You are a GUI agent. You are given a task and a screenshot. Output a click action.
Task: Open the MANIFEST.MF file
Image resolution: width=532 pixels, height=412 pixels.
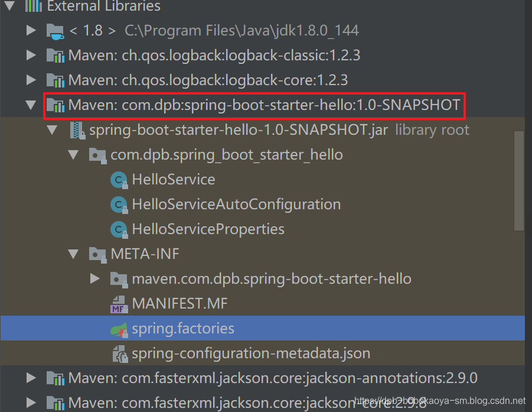click(x=179, y=304)
